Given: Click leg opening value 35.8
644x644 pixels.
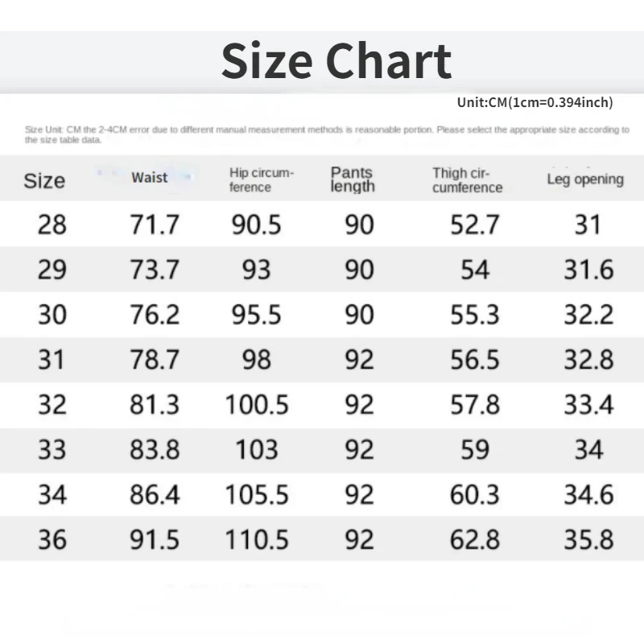Looking at the screenshot, I should tap(588, 539).
